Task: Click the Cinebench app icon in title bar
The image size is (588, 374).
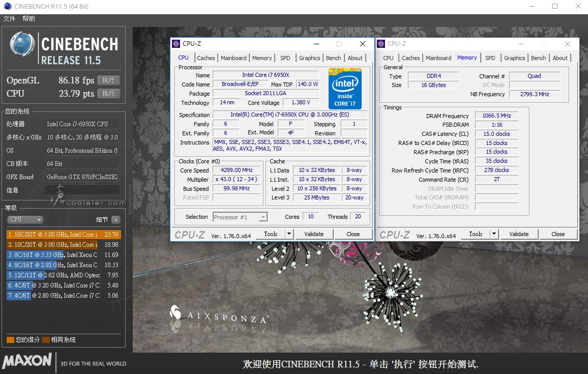Action: pos(7,6)
